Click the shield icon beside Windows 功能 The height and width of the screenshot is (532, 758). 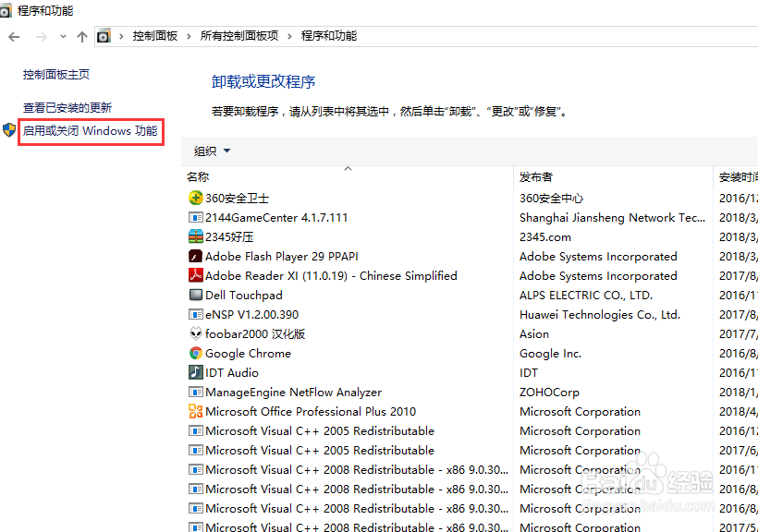(x=9, y=130)
